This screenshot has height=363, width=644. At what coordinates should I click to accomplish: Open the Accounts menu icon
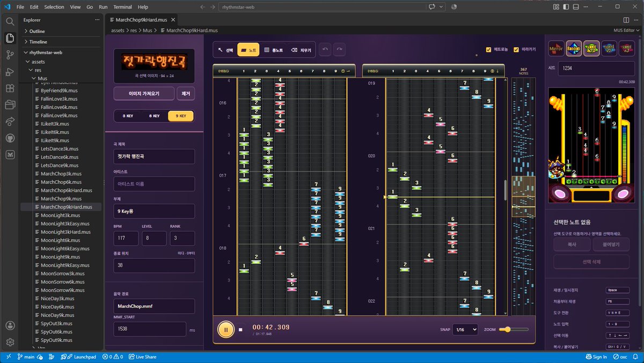point(10,325)
